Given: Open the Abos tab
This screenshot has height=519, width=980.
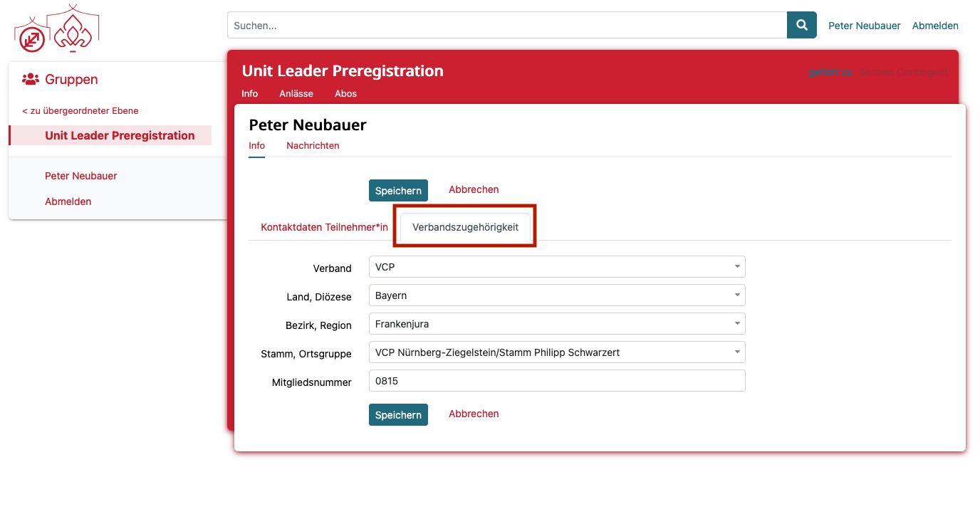Looking at the screenshot, I should pos(345,93).
